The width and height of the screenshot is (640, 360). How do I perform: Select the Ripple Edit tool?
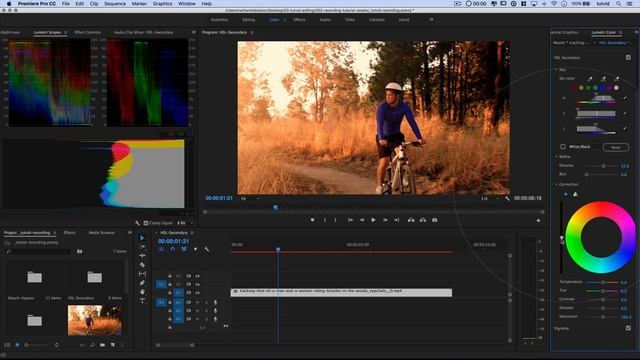click(x=142, y=256)
